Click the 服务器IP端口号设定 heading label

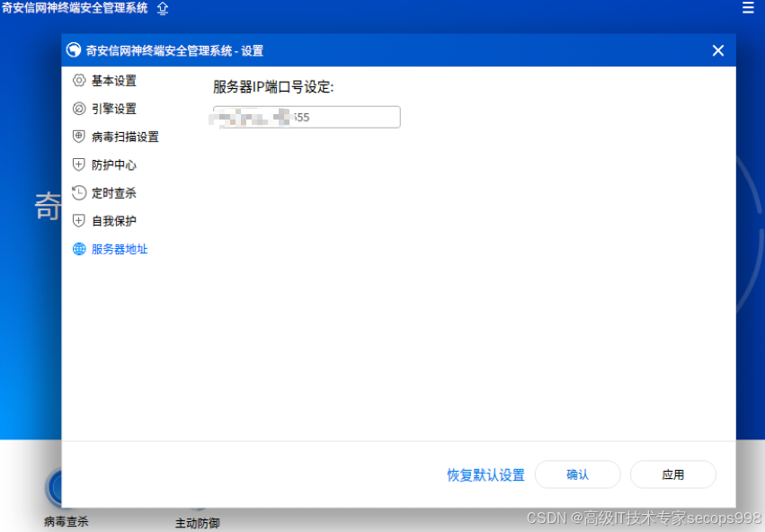[x=273, y=87]
